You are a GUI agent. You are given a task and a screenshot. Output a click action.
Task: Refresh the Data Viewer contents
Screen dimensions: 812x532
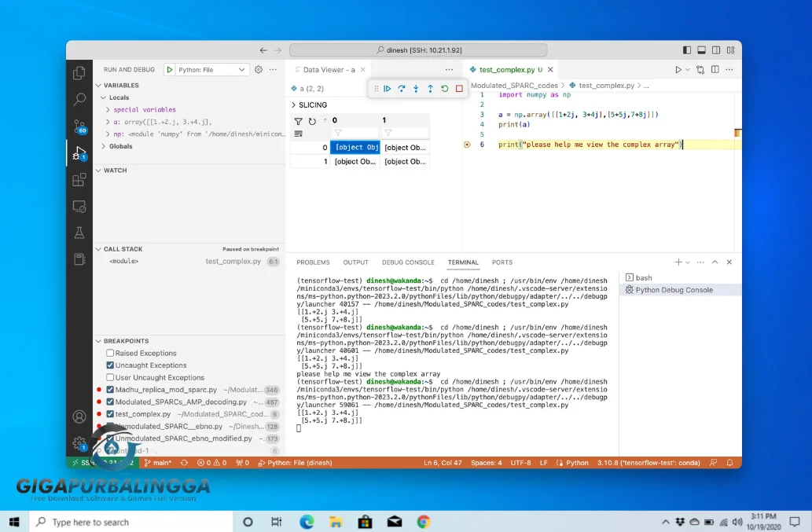point(312,121)
